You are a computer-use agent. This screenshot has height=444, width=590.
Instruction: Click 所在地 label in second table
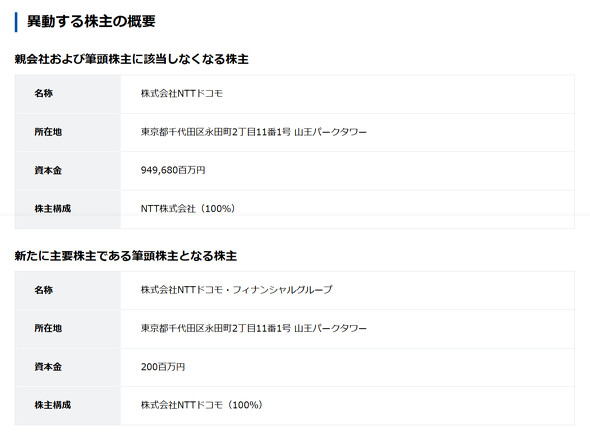(48, 328)
